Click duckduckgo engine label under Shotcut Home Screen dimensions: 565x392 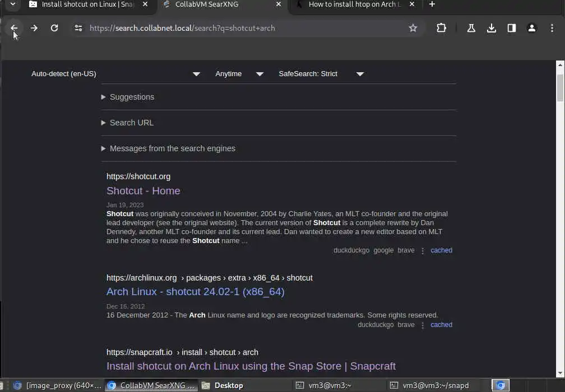click(x=351, y=250)
